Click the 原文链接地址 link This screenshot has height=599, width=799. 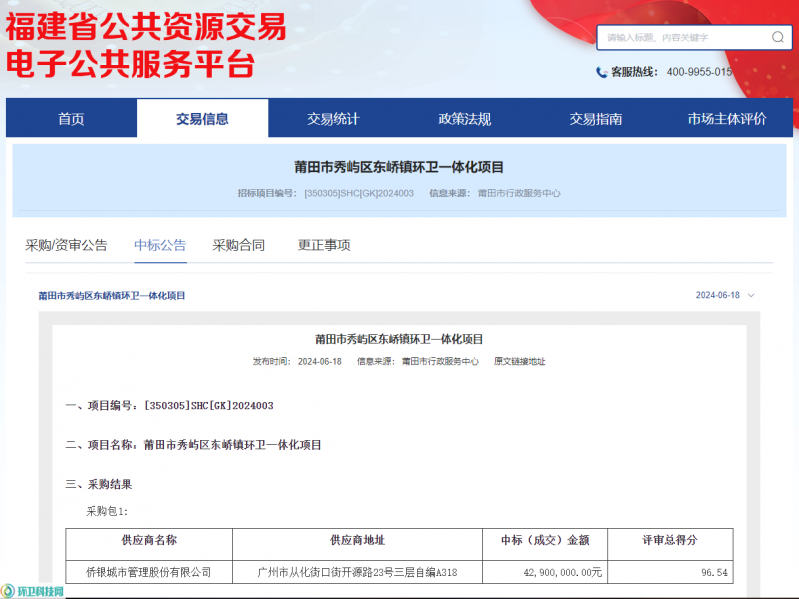(x=519, y=361)
